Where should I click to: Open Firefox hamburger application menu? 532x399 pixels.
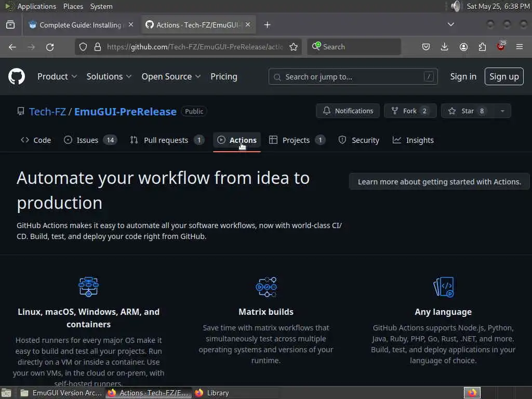[x=519, y=47]
